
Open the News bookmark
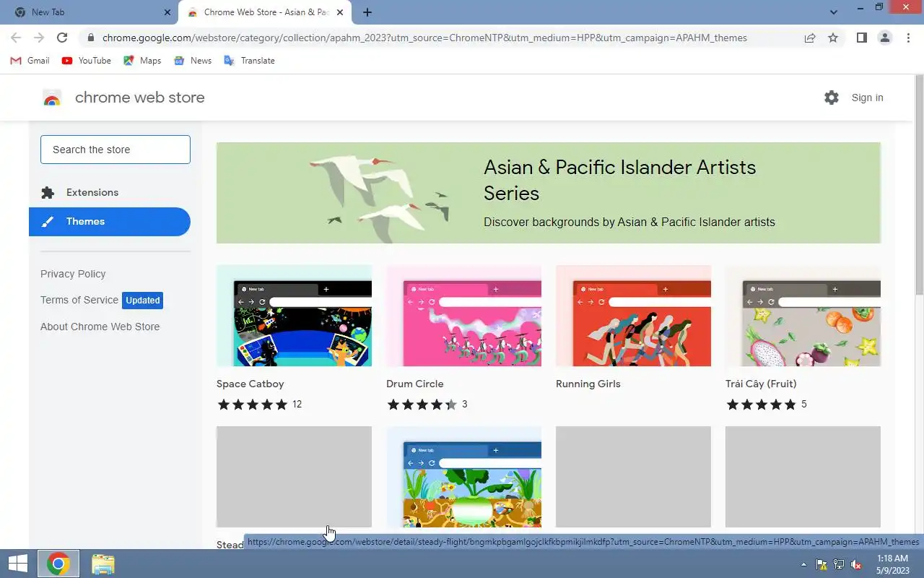click(193, 61)
